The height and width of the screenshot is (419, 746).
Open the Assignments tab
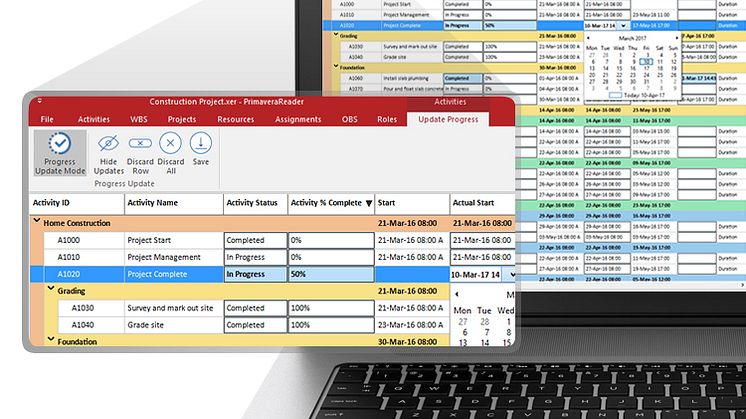[298, 119]
